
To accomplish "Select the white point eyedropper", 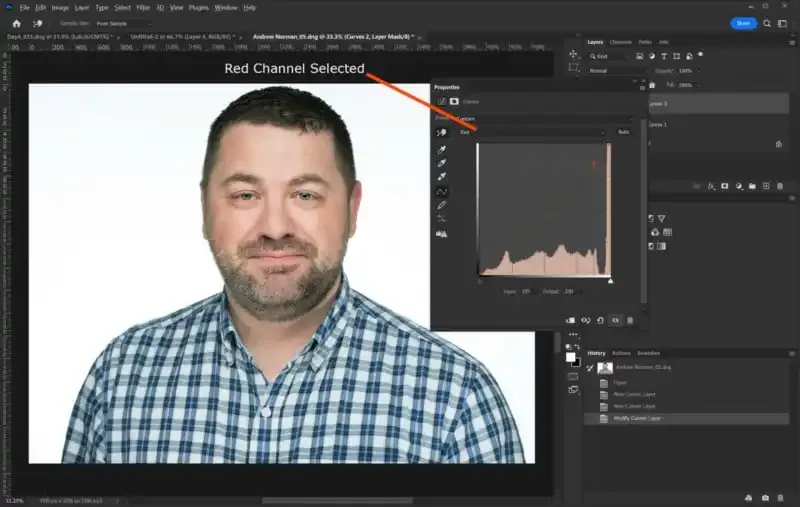I will tap(442, 176).
